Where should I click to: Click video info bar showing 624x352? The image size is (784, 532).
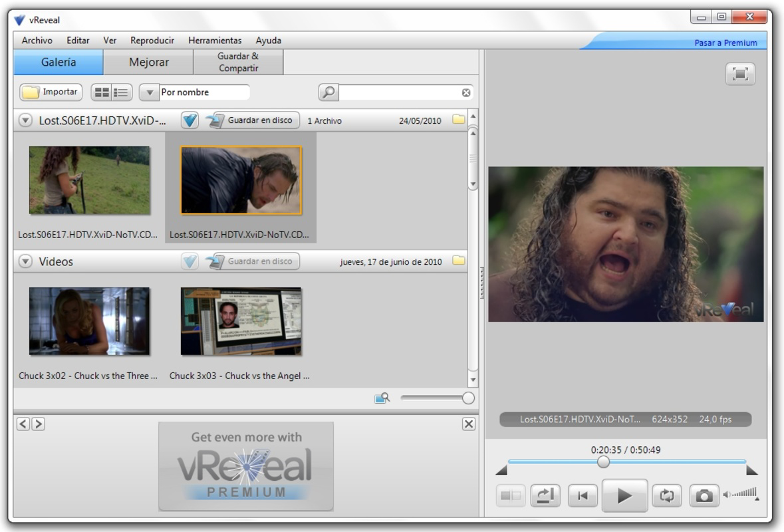pos(626,420)
